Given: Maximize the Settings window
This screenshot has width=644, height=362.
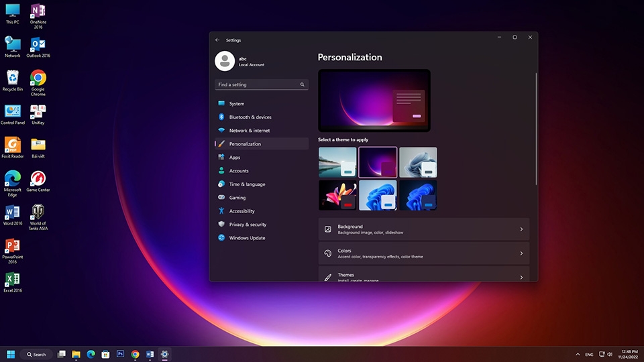Looking at the screenshot, I should tap(515, 38).
